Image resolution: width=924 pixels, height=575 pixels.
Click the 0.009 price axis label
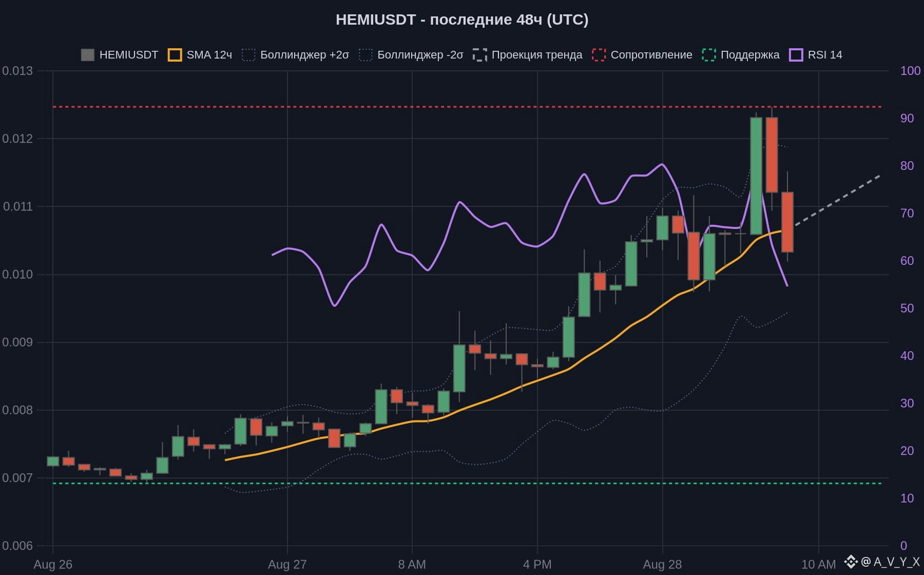17,342
